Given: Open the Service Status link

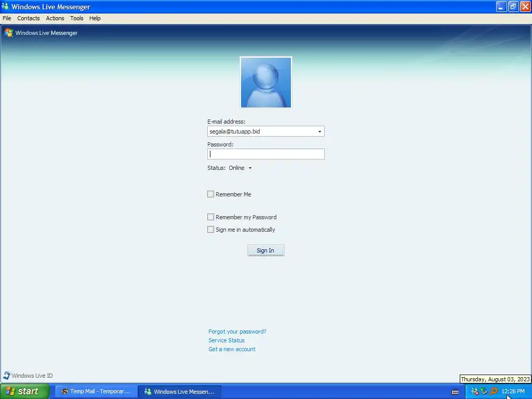Looking at the screenshot, I should (x=227, y=340).
